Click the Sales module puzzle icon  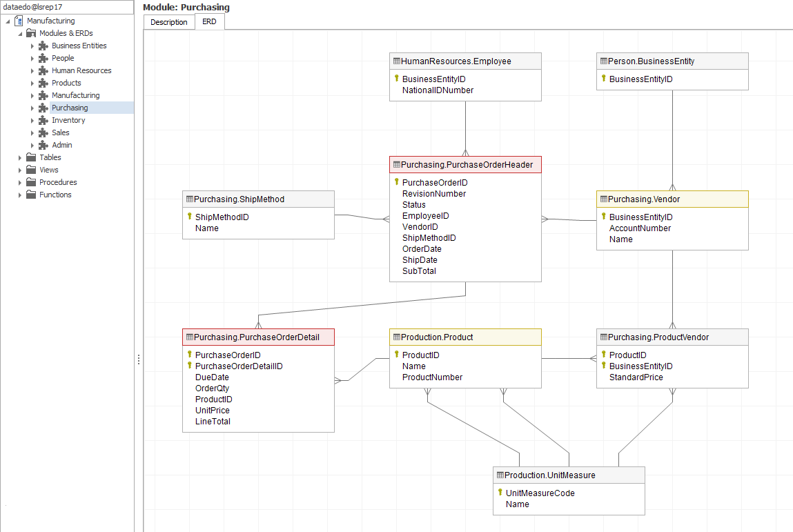pyautogui.click(x=43, y=132)
